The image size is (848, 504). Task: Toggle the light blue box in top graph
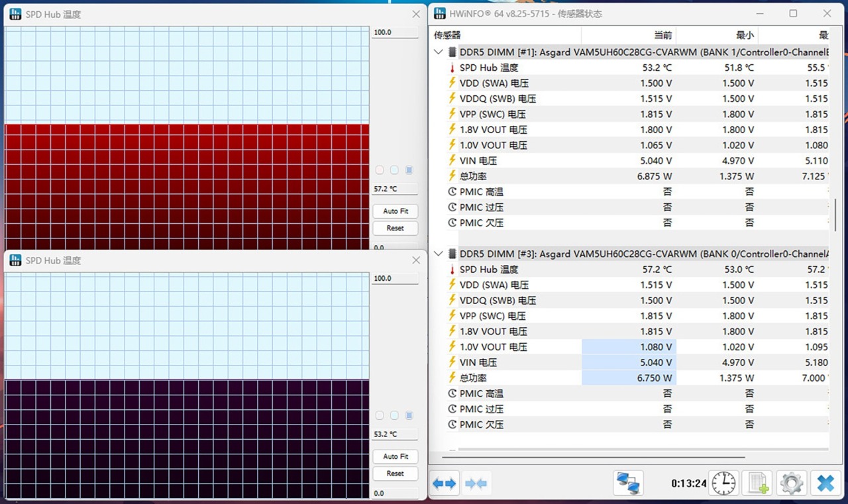pyautogui.click(x=394, y=170)
